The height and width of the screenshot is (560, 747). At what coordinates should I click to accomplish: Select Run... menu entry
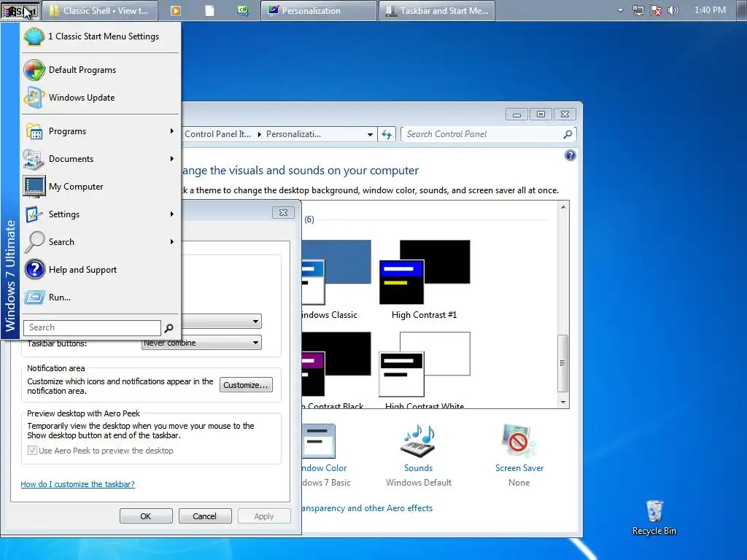[x=100, y=297]
